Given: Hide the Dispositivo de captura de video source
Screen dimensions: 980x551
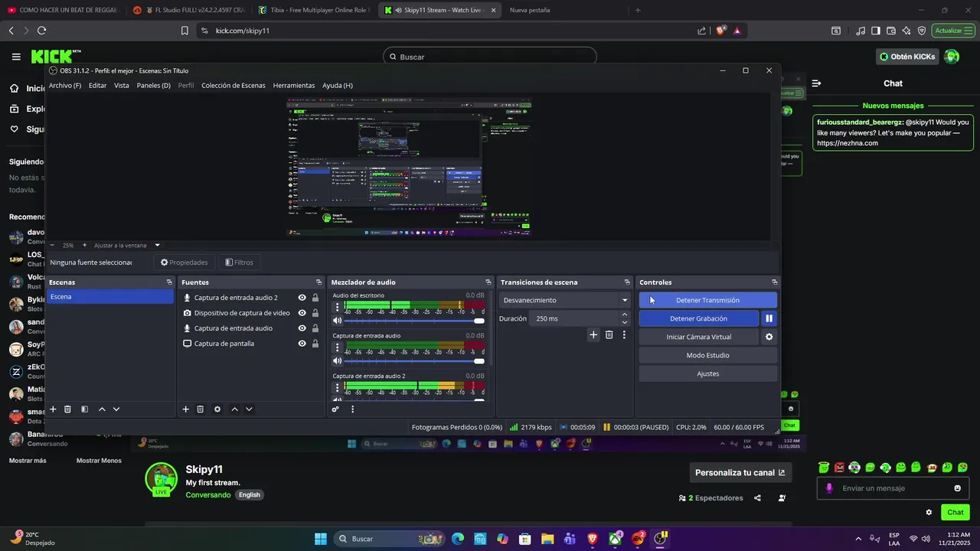Looking at the screenshot, I should [302, 313].
